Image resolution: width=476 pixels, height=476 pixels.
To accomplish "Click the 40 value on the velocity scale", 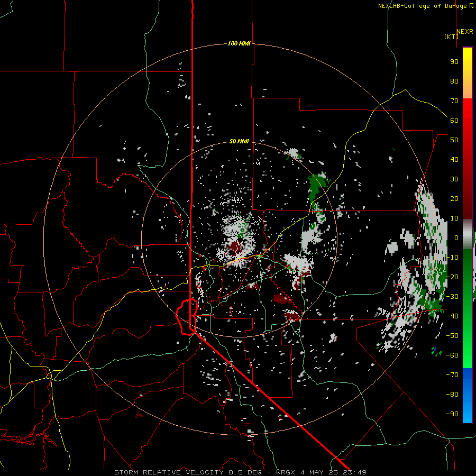I will click(454, 159).
